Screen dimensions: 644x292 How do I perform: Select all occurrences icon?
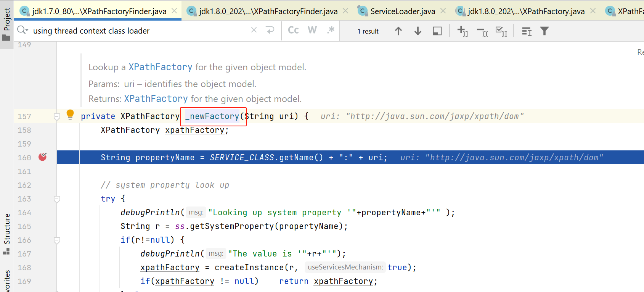pyautogui.click(x=501, y=31)
